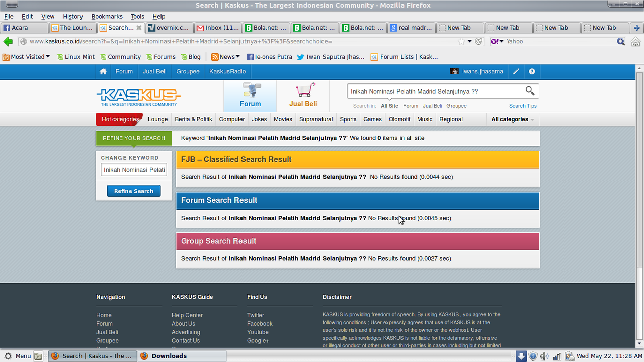Click the help question mark icon
Image resolution: width=644 pixels, height=362 pixels.
click(x=532, y=71)
